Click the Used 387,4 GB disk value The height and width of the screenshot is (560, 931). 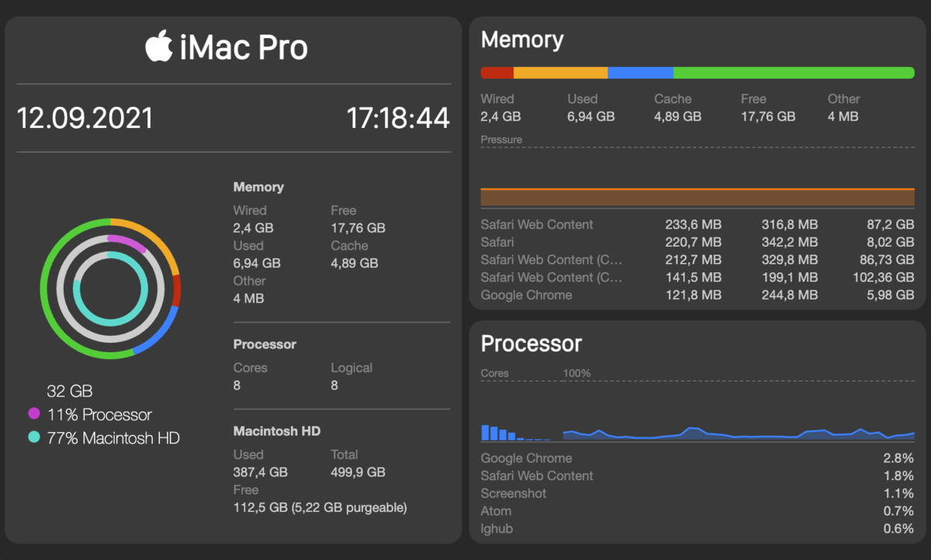(261, 472)
